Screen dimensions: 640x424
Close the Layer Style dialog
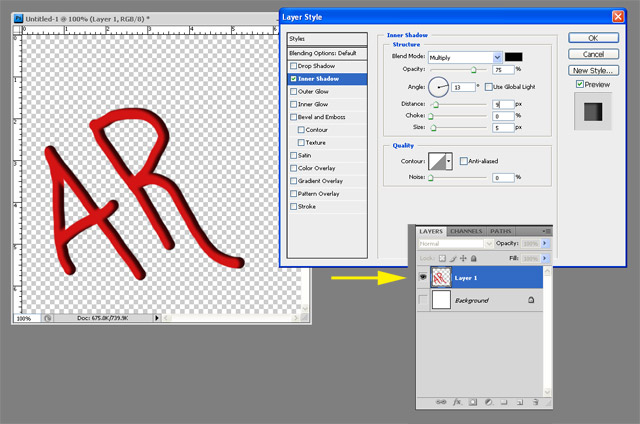click(x=618, y=17)
